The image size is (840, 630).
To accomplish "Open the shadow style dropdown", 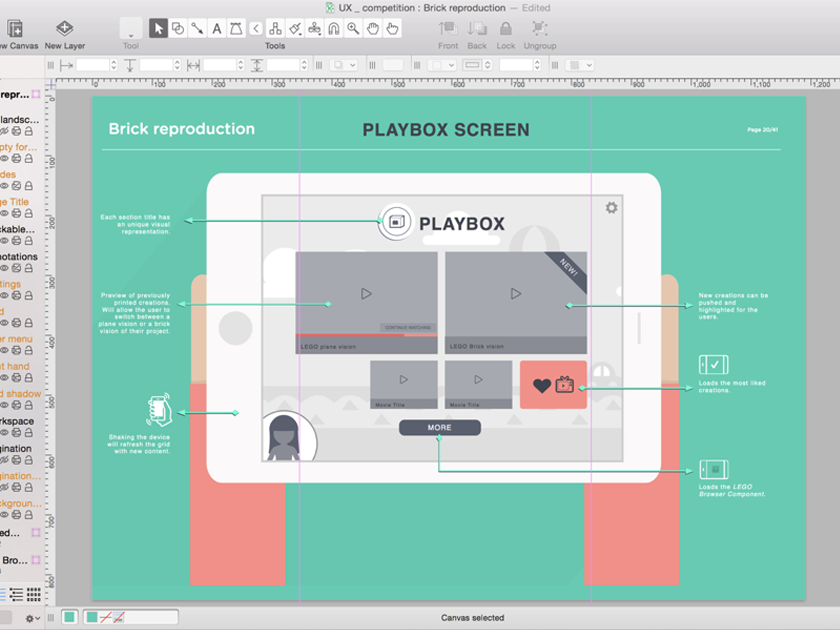I will pos(344,65).
